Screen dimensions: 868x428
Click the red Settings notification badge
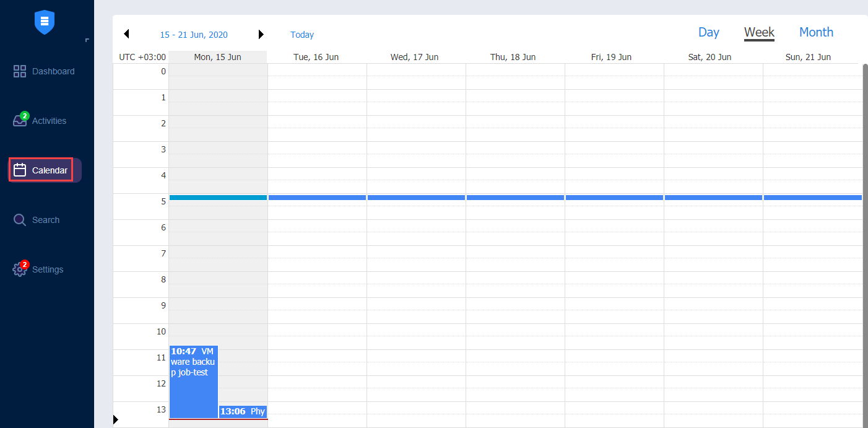pos(24,264)
